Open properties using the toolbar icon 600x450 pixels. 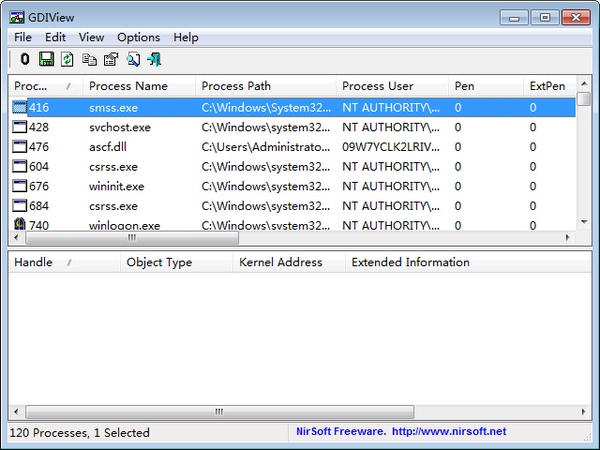pyautogui.click(x=111, y=60)
